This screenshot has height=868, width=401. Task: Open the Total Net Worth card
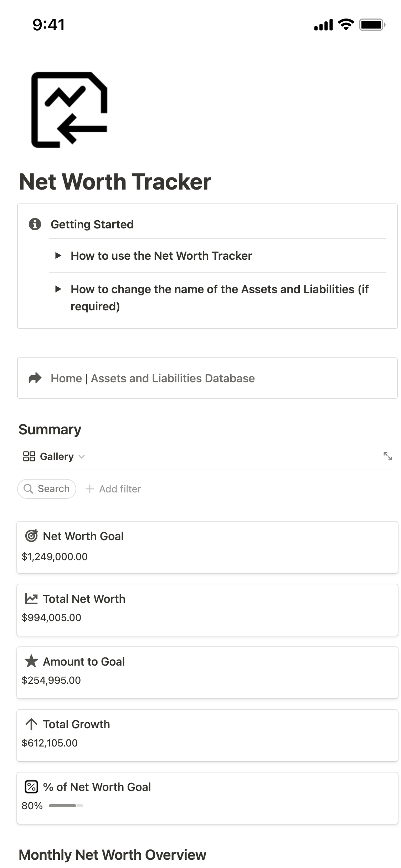[x=207, y=610]
